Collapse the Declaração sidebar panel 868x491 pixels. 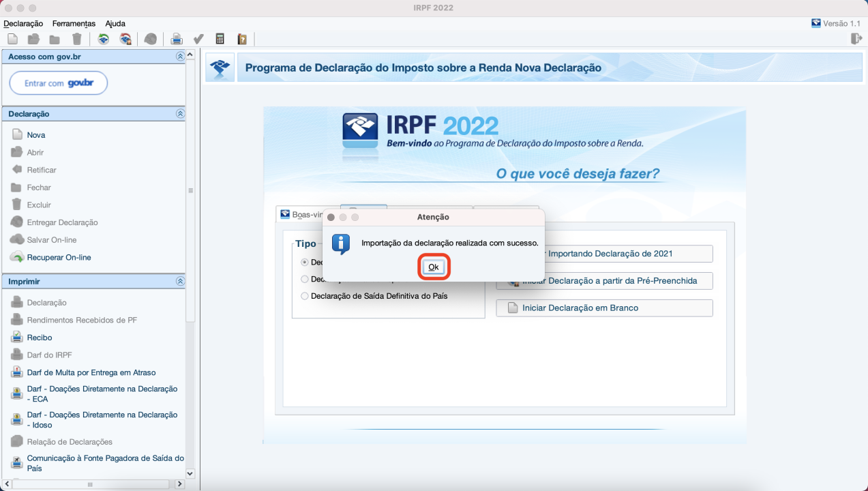point(180,114)
